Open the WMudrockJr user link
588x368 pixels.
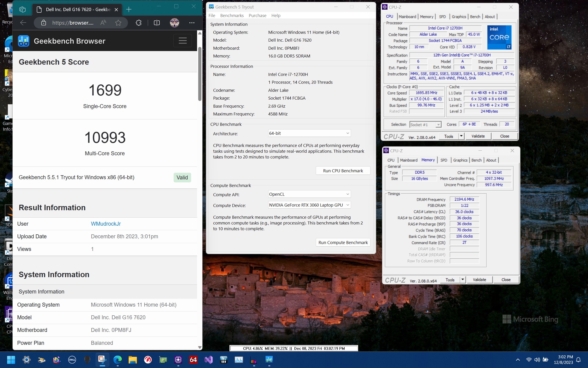tap(106, 224)
